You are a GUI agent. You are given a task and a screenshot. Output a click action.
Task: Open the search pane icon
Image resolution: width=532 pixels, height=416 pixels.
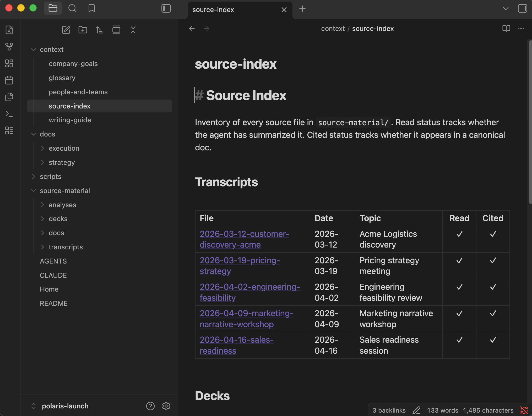[72, 8]
